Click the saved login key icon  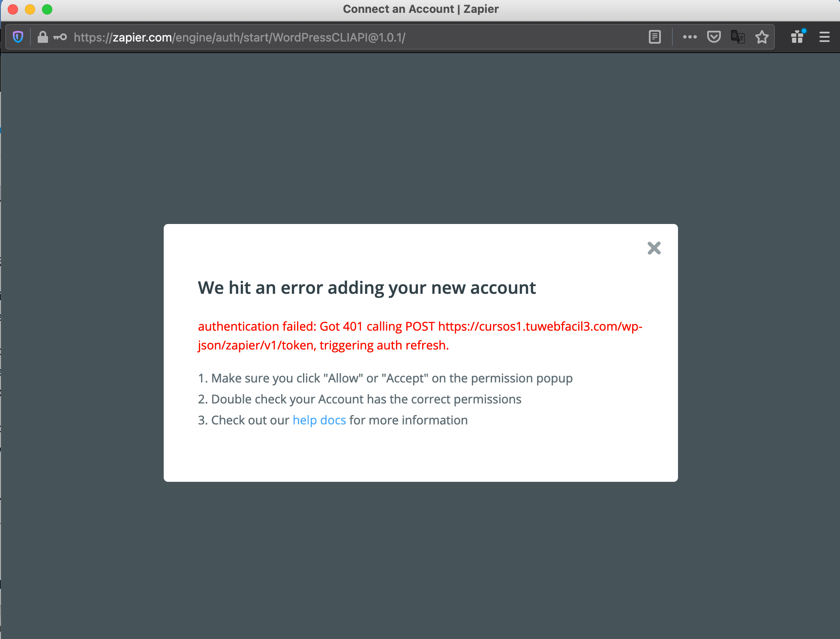point(60,37)
